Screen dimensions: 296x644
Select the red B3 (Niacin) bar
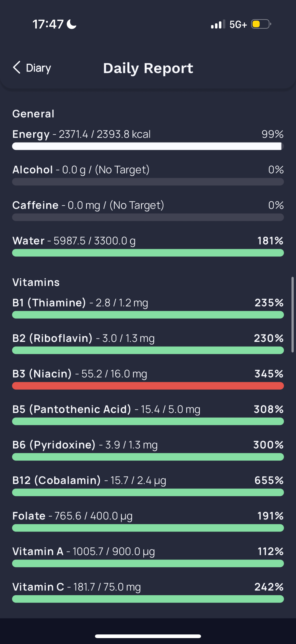pyautogui.click(x=148, y=386)
